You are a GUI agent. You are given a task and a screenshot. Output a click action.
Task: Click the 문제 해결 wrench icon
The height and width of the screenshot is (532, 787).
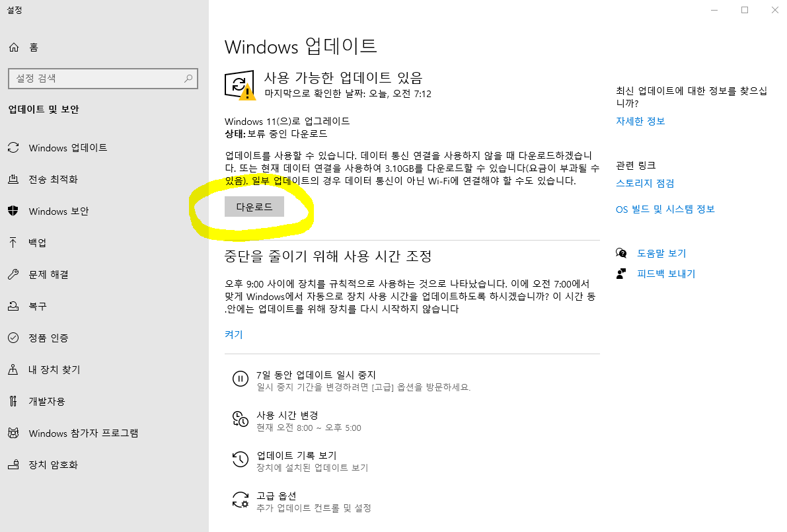pos(14,274)
